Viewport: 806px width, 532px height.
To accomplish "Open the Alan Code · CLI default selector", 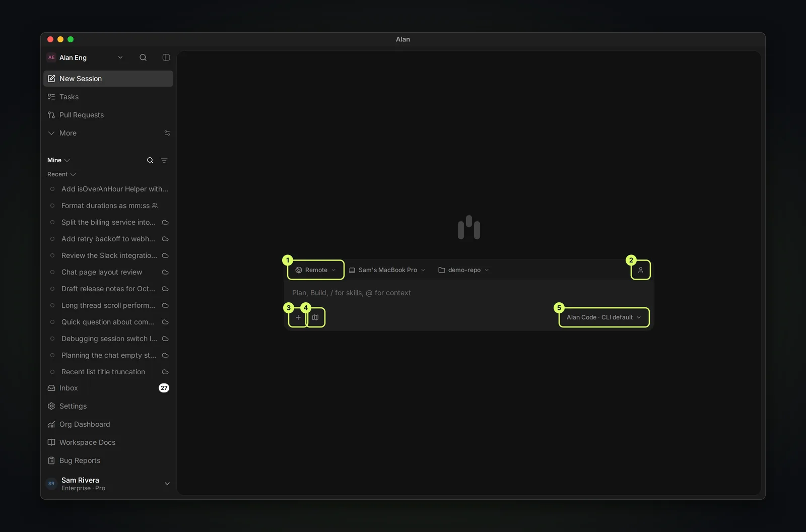I will (x=604, y=317).
